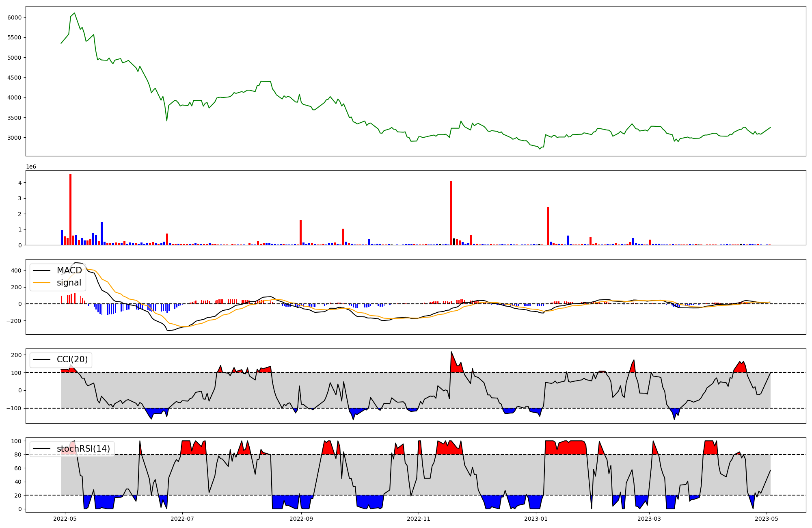
Task: Click the CCI(20) legend entry
Action: point(72,359)
